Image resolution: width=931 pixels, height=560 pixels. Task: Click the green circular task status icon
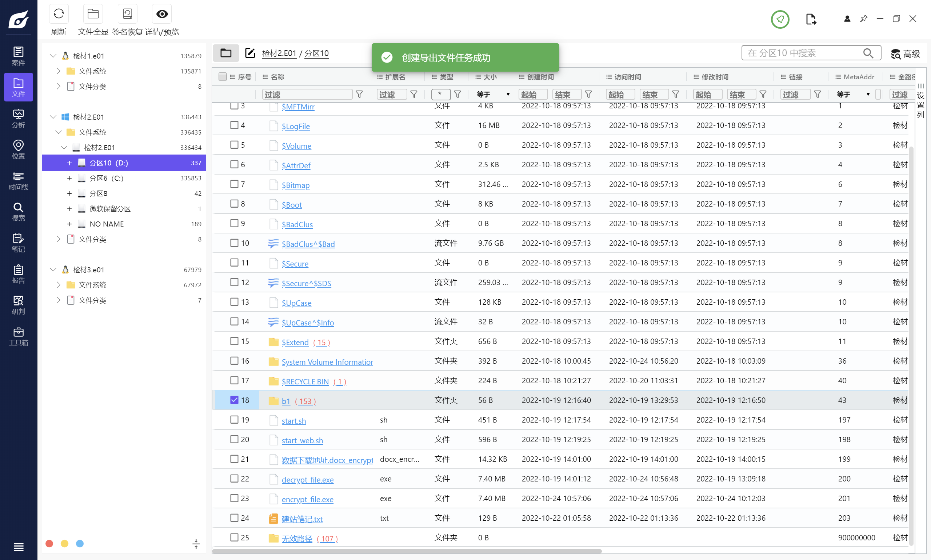point(780,19)
